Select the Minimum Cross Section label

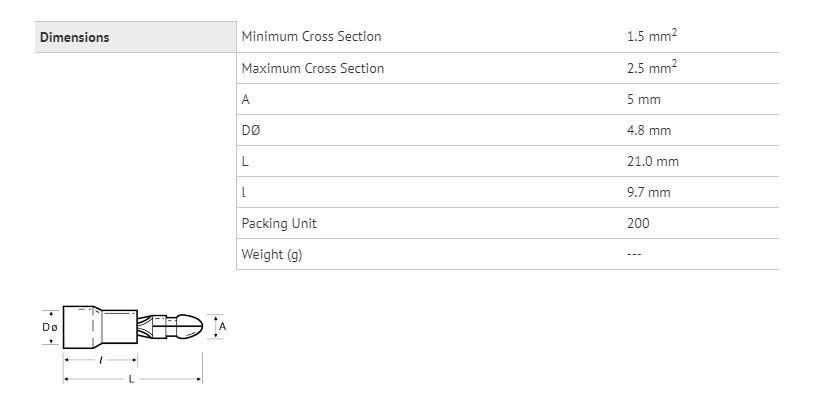click(311, 37)
